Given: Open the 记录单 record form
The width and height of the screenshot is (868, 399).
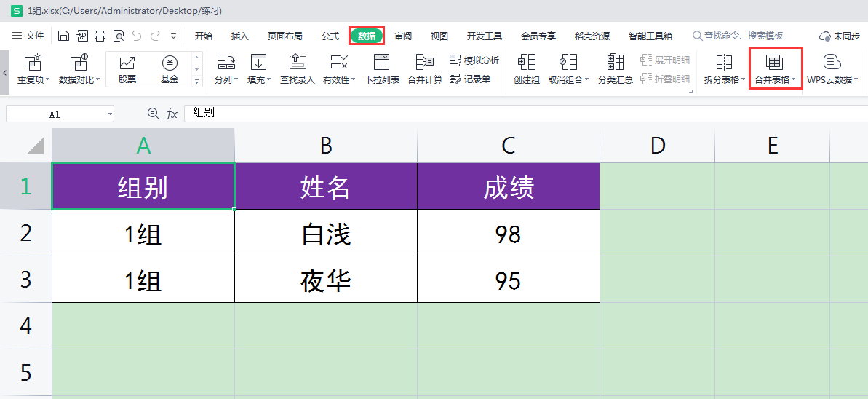Looking at the screenshot, I should point(470,79).
